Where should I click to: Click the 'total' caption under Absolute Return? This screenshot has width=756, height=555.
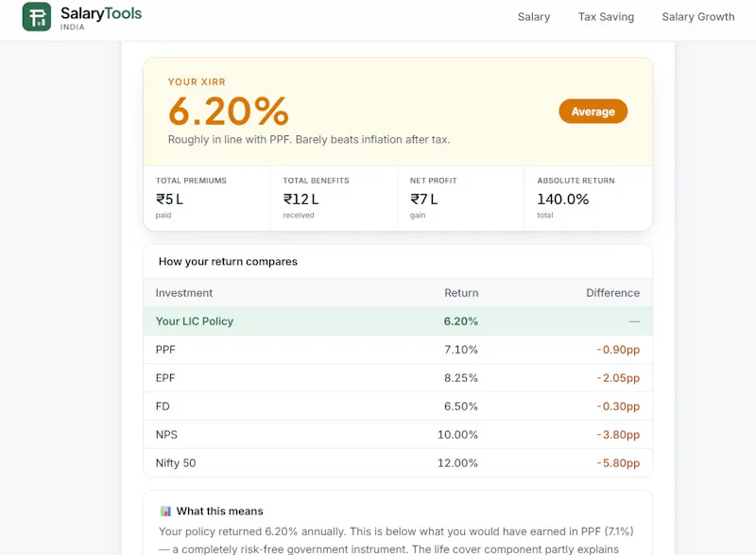pos(545,215)
